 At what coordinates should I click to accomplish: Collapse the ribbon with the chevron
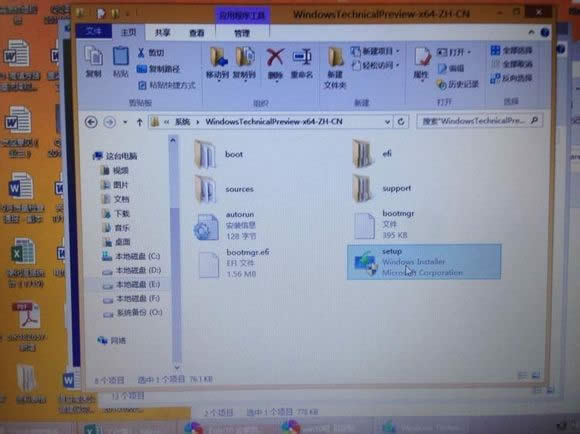(532, 33)
